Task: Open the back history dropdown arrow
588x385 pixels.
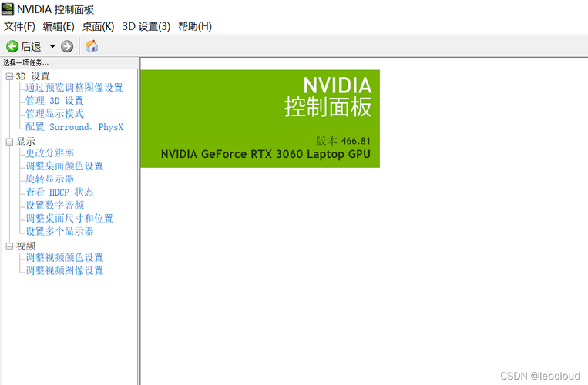Action: (x=52, y=46)
